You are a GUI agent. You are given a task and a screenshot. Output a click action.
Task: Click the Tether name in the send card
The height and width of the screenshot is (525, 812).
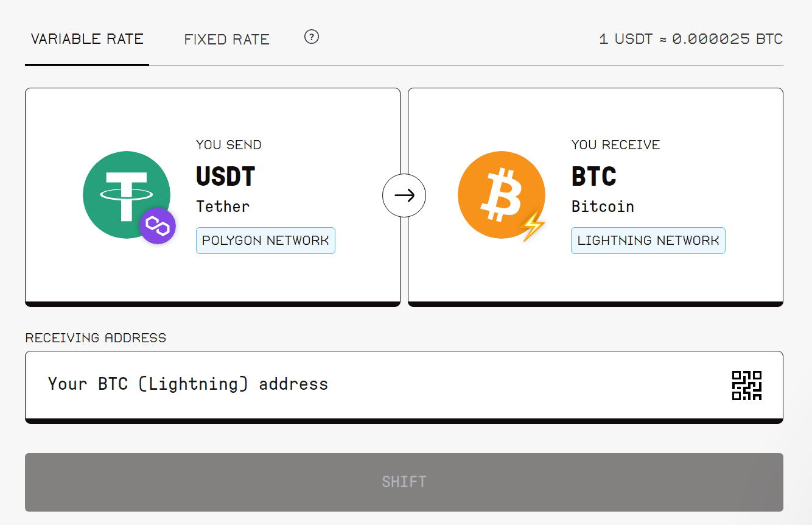tap(223, 206)
